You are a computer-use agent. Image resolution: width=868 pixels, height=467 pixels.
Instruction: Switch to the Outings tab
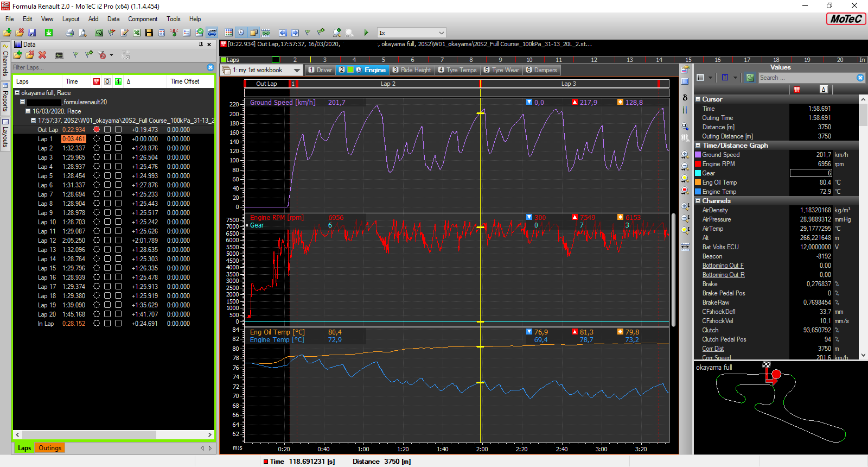(50, 448)
